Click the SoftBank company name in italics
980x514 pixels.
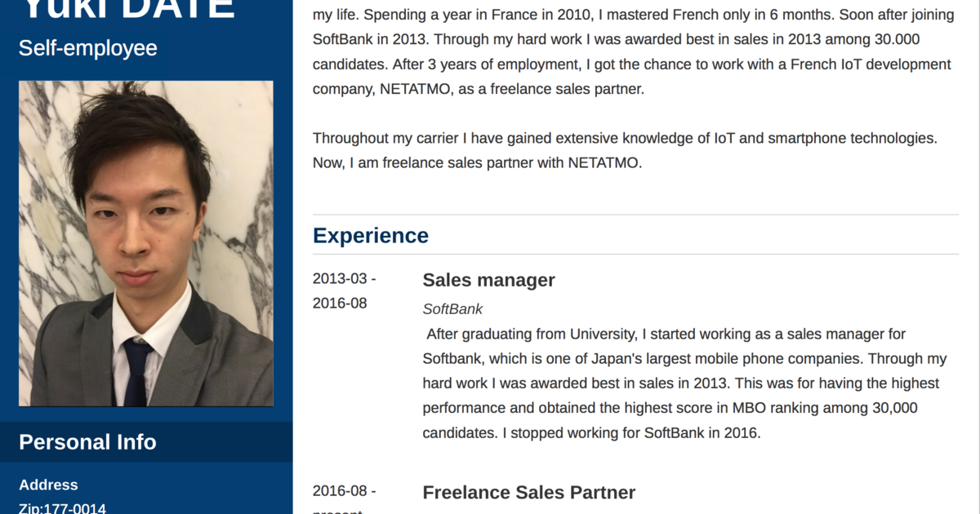452,309
